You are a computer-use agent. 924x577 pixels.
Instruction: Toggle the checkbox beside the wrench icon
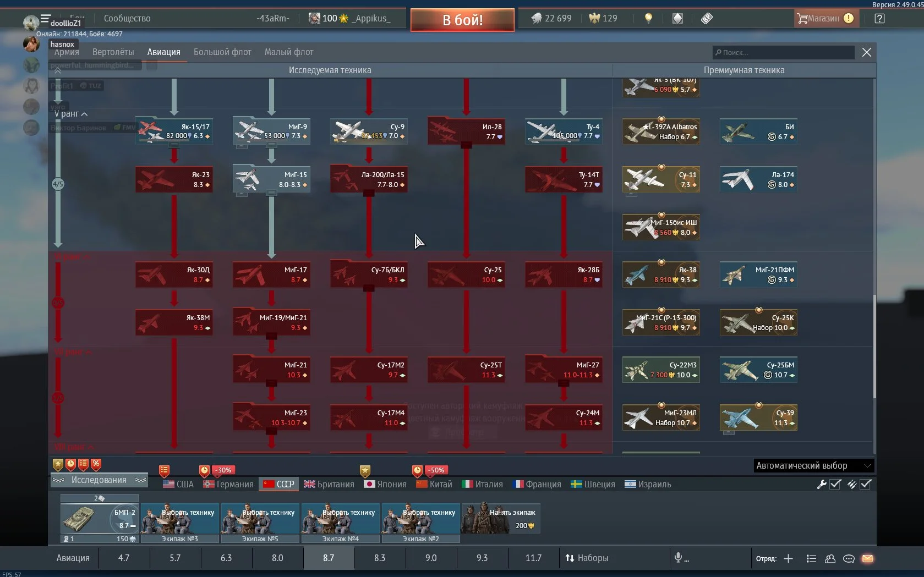[x=835, y=484]
